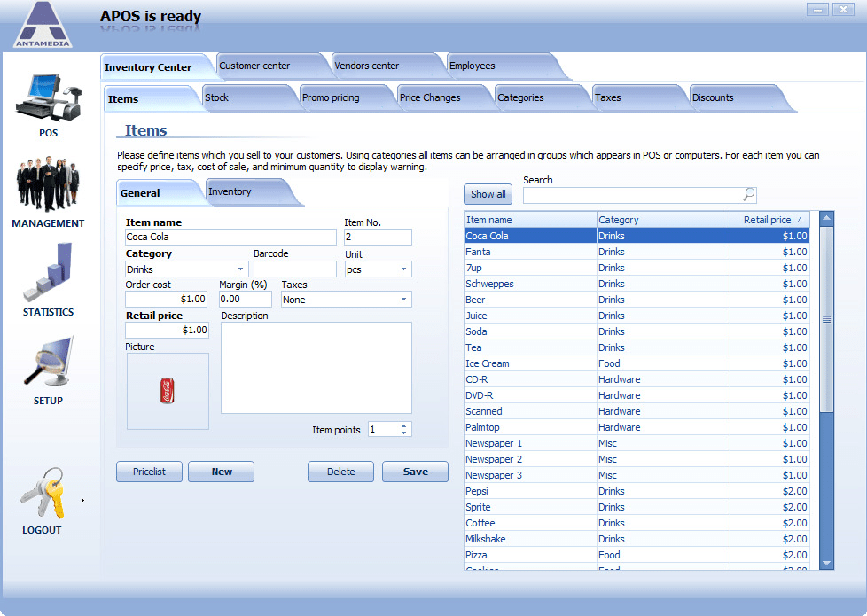This screenshot has height=616, width=867.
Task: Select the Tea row
Action: (637, 347)
